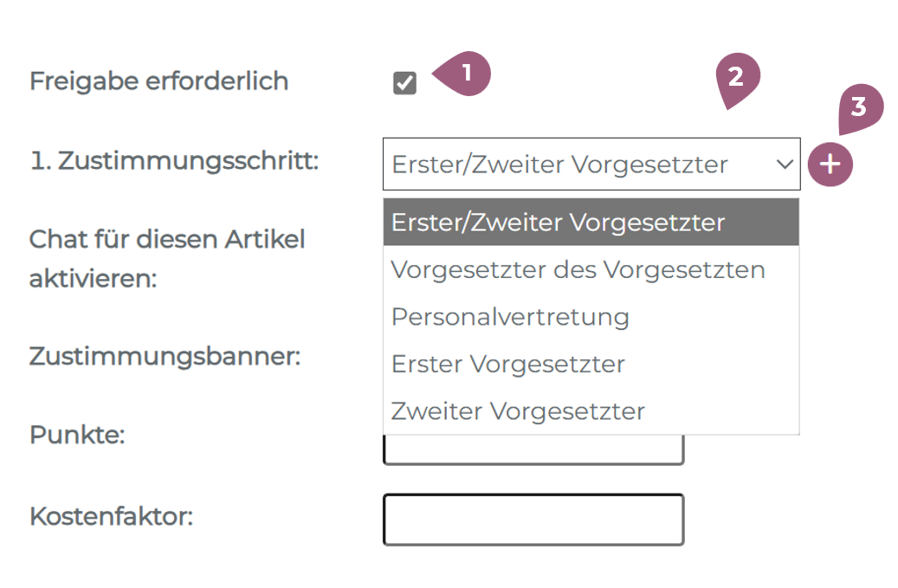Screen dimensions: 898x588
Task: Select the Personalvertretung option
Action: pos(510,317)
